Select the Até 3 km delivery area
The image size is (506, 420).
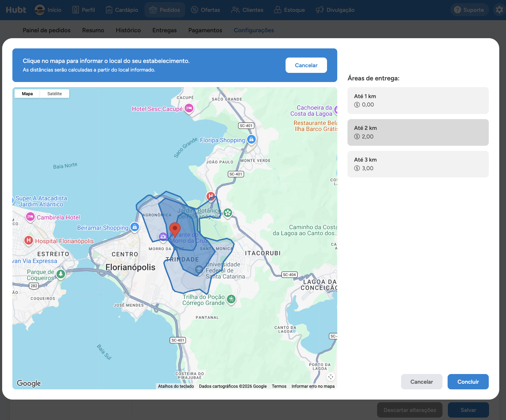[418, 164]
